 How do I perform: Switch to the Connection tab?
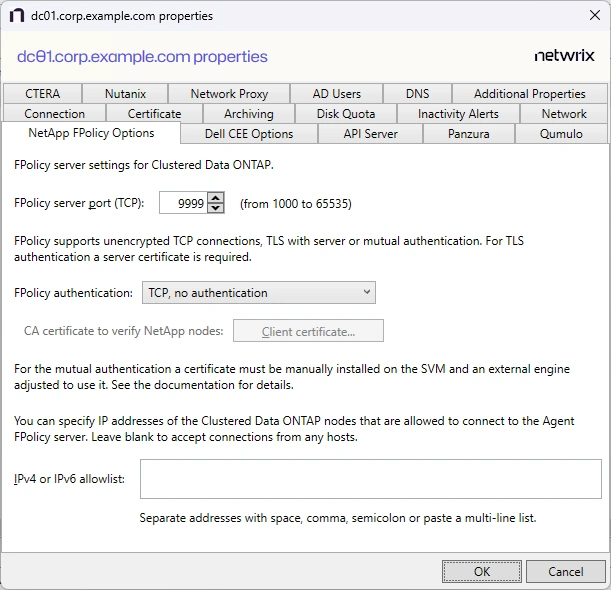click(x=54, y=113)
